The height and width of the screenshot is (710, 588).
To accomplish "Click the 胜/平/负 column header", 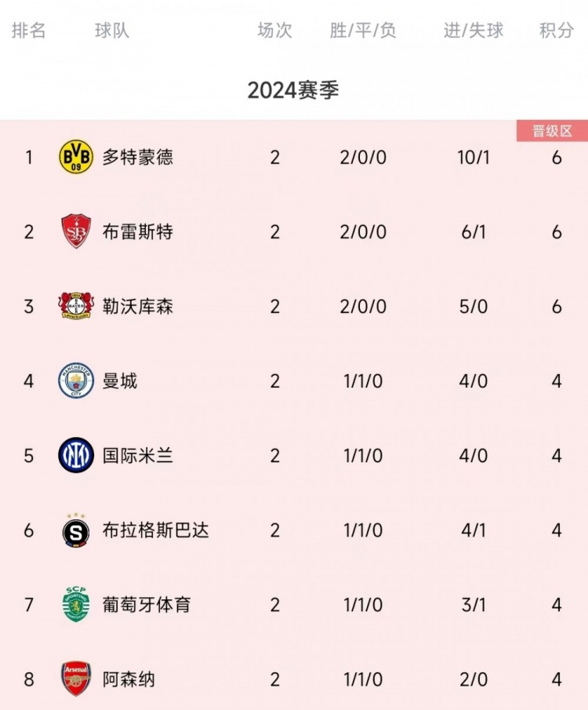I will 363,31.
